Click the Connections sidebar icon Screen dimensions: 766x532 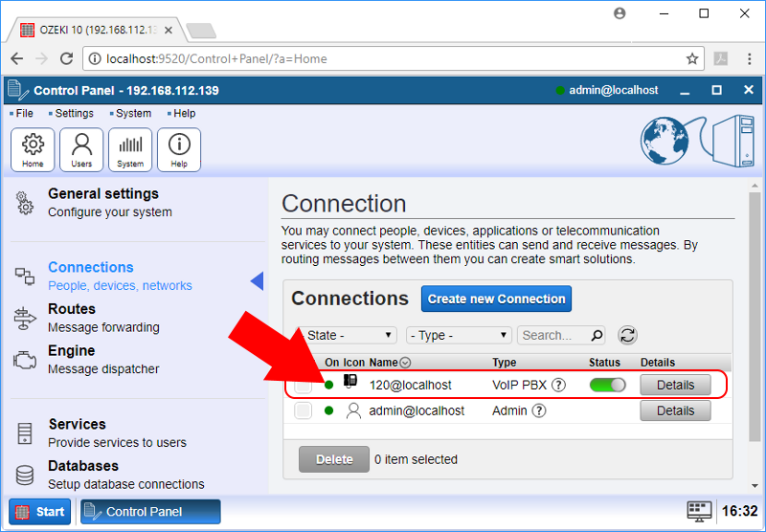coord(25,277)
